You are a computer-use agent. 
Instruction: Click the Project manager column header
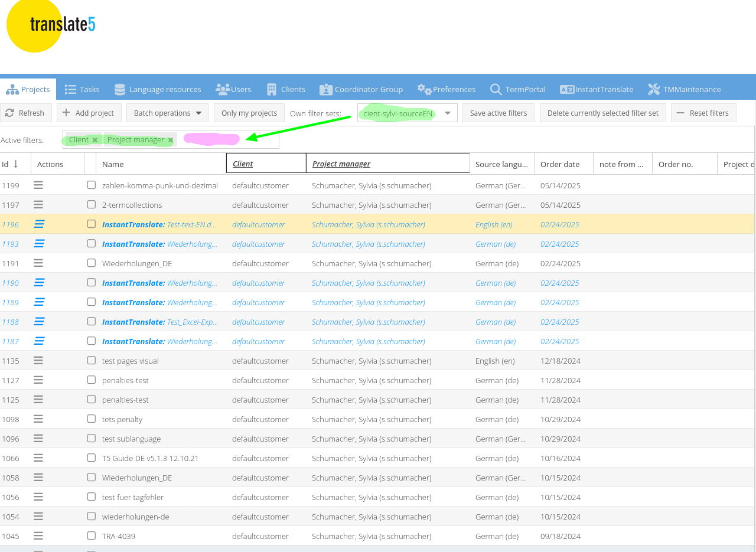341,164
